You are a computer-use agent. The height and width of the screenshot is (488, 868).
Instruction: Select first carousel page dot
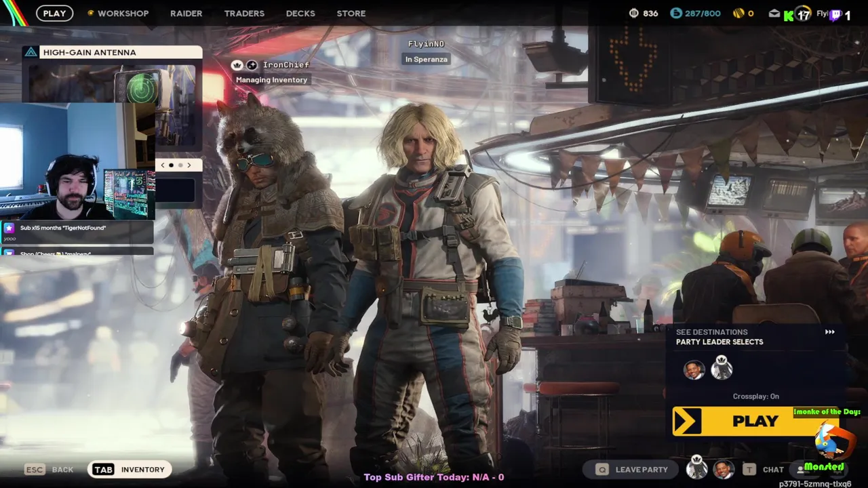point(171,165)
